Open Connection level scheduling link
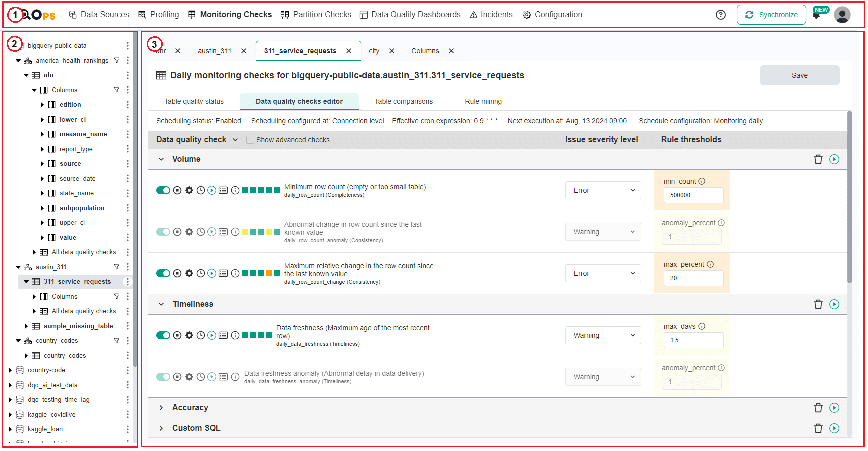Viewport: 868px width, 451px height. [x=358, y=121]
